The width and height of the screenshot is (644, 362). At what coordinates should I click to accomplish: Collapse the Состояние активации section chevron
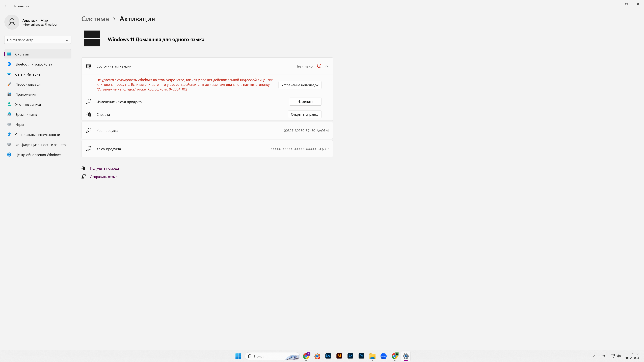(x=327, y=66)
